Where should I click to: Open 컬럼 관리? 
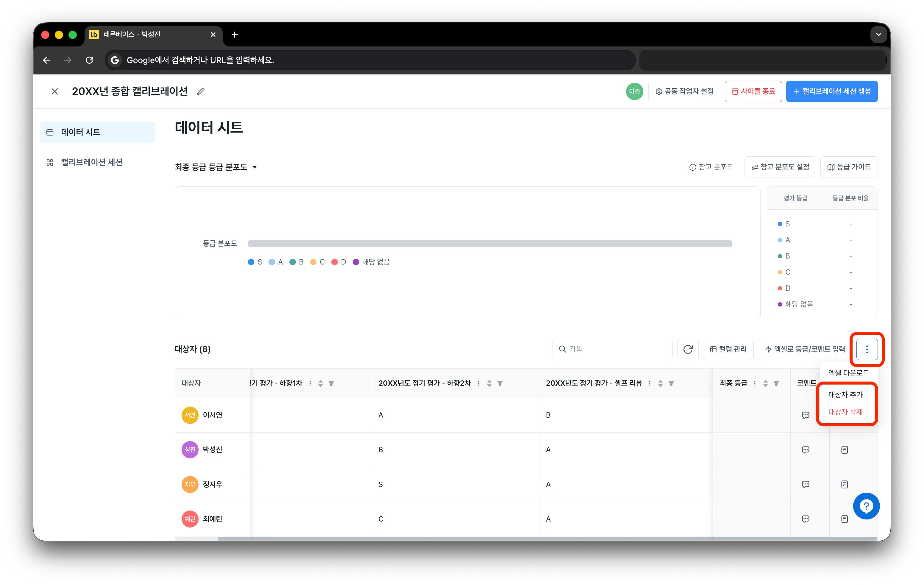(x=728, y=349)
